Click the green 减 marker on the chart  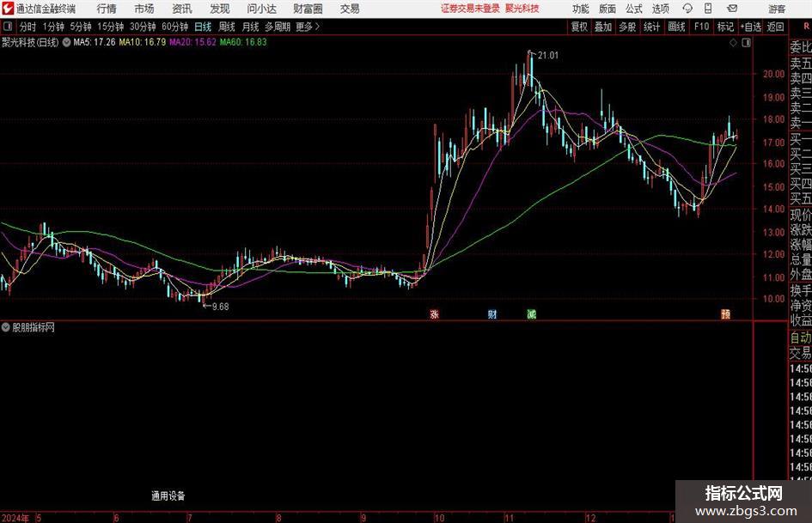pos(531,313)
